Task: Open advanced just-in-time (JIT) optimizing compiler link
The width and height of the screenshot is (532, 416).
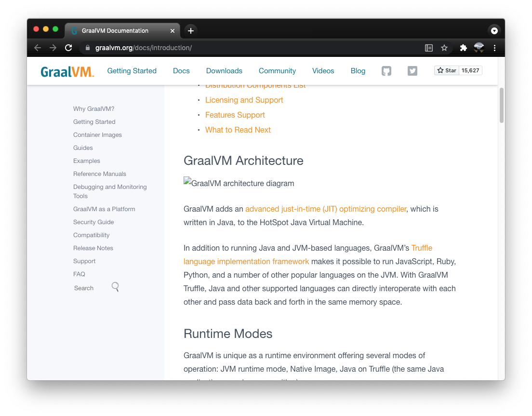Action: pos(326,209)
